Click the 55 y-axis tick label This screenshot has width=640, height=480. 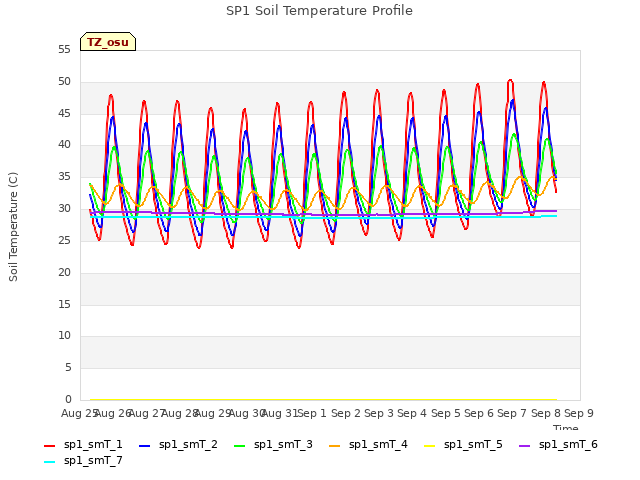pyautogui.click(x=64, y=50)
